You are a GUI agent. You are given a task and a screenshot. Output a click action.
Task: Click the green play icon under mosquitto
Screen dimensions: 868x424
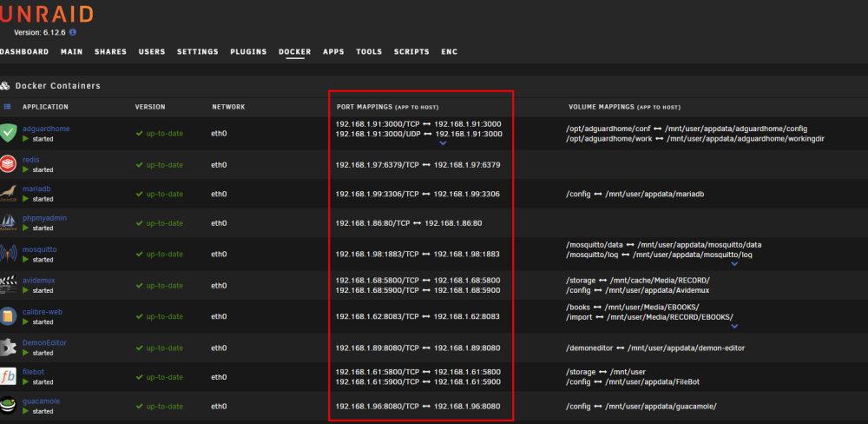(25, 260)
